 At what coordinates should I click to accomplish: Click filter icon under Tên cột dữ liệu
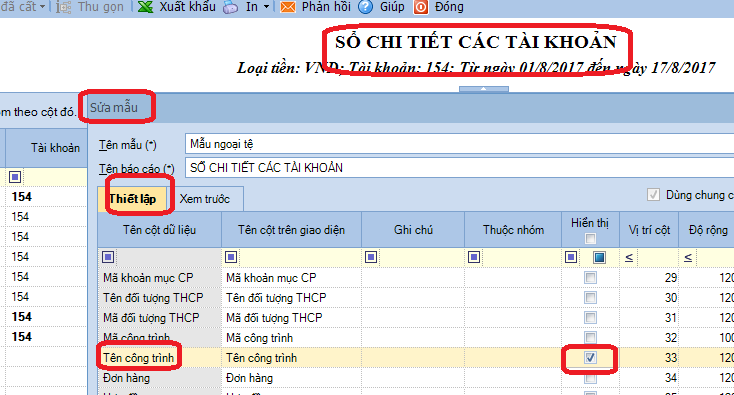(108, 257)
